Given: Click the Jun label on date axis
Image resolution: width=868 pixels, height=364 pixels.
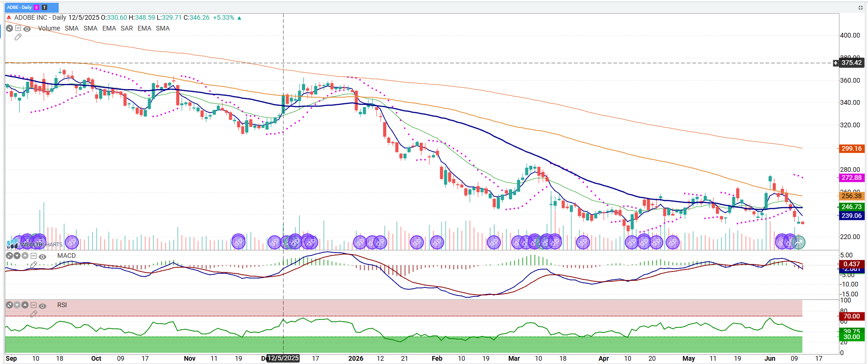Looking at the screenshot, I should pos(770,358).
